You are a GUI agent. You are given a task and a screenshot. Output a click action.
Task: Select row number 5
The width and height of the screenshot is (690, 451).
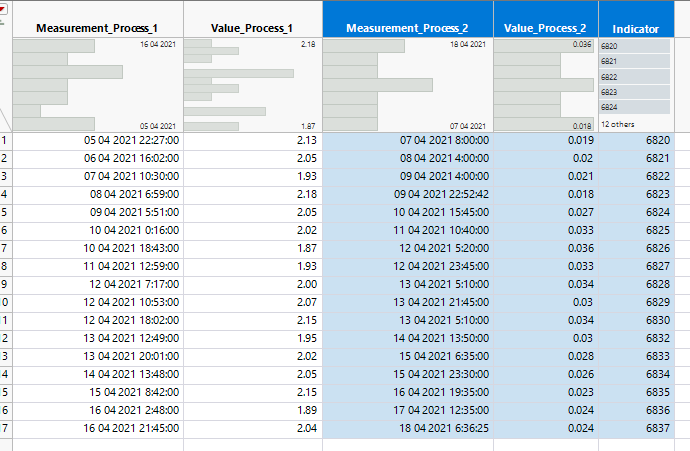point(4,212)
